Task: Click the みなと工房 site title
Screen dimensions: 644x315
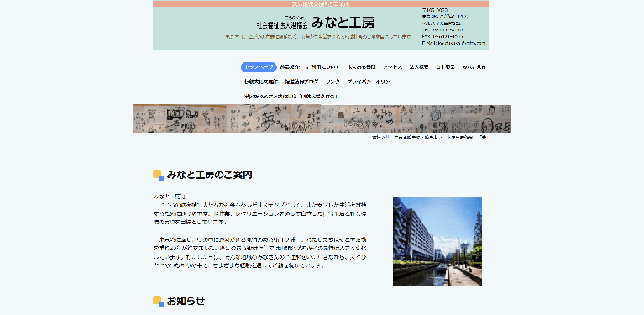Action: 343,23
